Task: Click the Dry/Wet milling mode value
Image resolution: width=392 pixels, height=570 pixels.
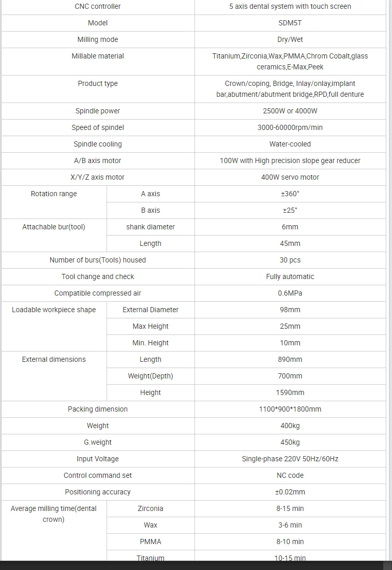Action: tap(290, 40)
